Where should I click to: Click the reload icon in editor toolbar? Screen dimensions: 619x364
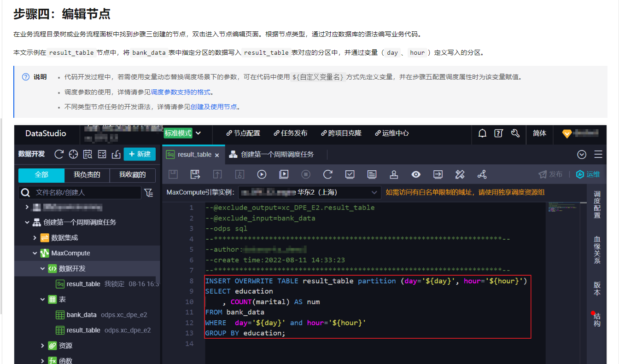pyautogui.click(x=328, y=174)
